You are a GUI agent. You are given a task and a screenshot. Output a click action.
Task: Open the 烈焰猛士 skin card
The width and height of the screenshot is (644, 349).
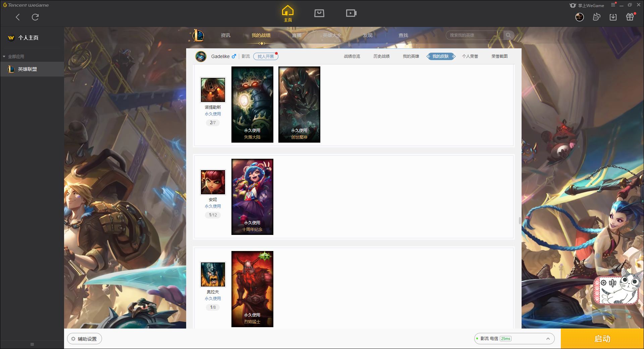pos(252,289)
